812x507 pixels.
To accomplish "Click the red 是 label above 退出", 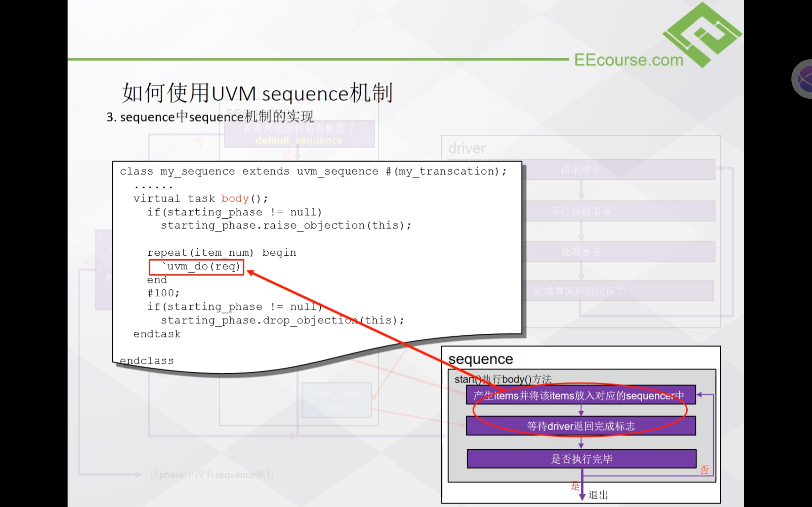I will tap(575, 485).
